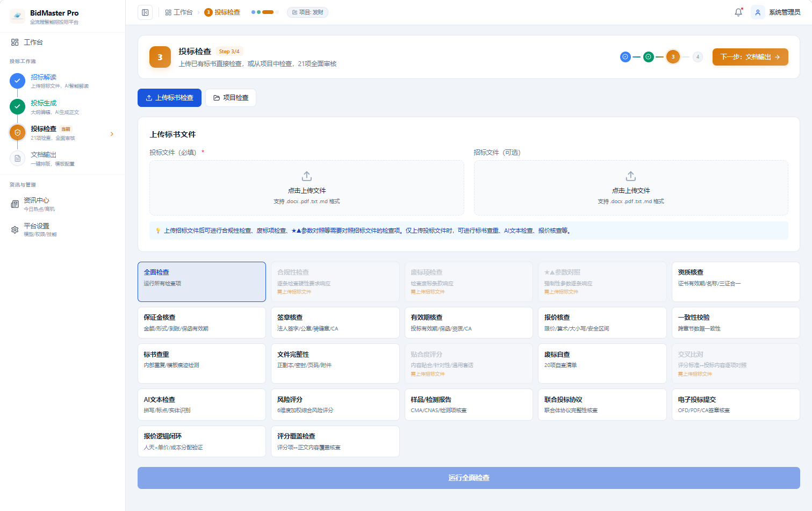The height and width of the screenshot is (511, 812).
Task: Click the BidMaster Pro logo
Action: [17, 16]
